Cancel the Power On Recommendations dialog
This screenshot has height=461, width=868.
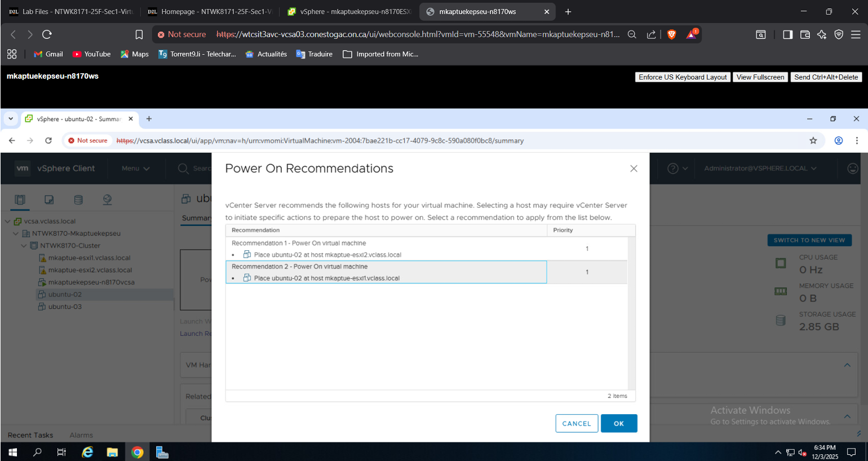point(576,423)
